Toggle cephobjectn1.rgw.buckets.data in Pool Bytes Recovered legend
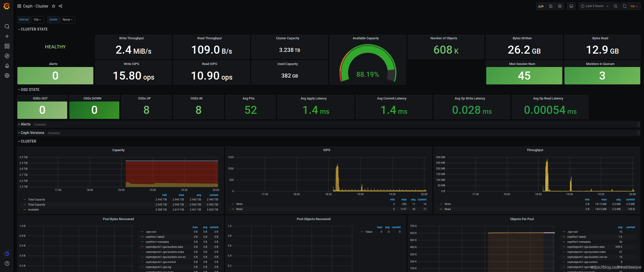Image resolution: width=644 pixels, height=272 pixels. [x=164, y=247]
